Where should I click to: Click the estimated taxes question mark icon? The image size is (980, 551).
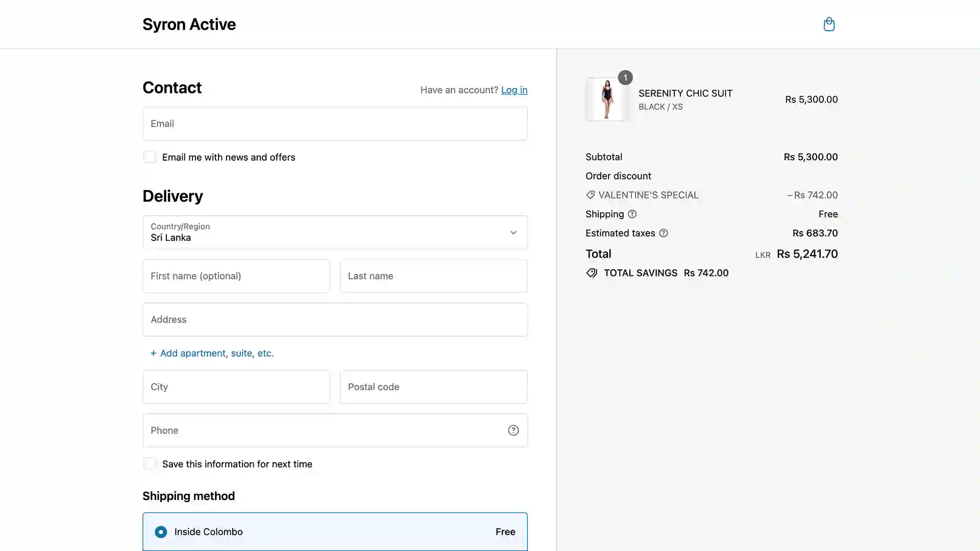(663, 233)
